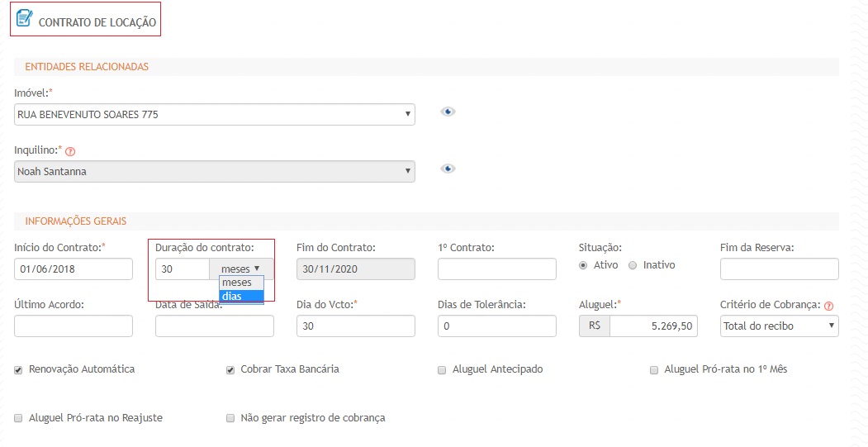The image size is (868, 447).
Task: Click the help icon beside Inquilino label
Action: (69, 151)
